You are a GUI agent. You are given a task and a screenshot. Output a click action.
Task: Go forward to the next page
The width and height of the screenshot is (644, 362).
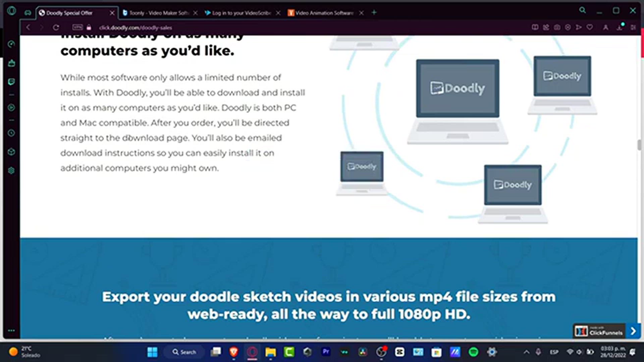point(41,27)
